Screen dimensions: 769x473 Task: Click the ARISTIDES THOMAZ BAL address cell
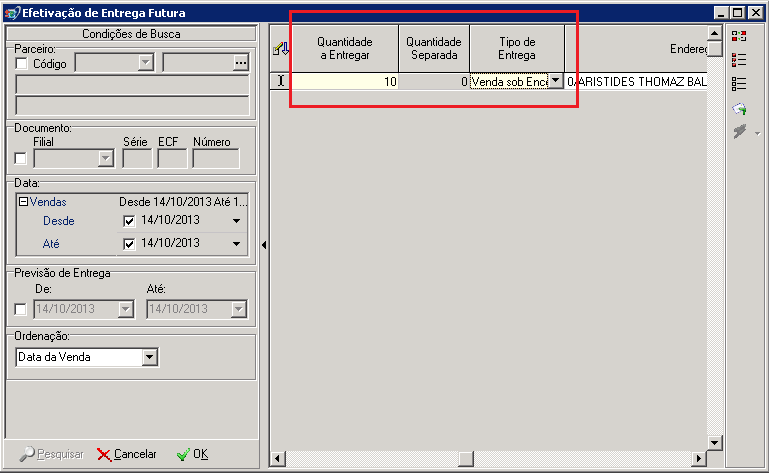[x=636, y=81]
